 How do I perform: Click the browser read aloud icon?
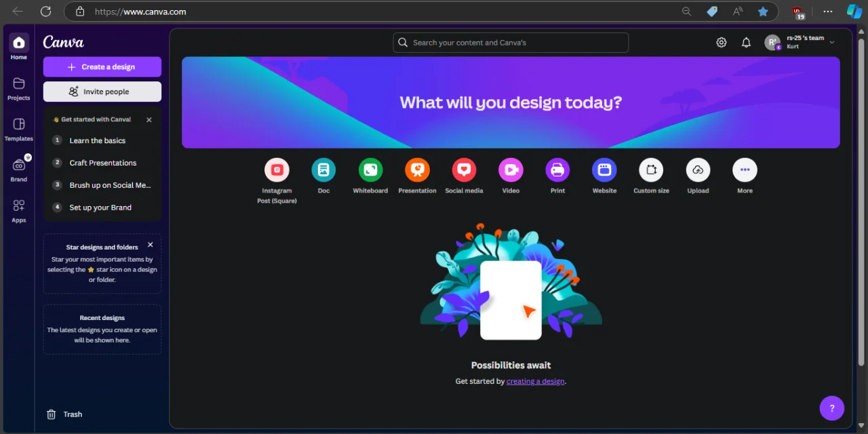coord(738,12)
